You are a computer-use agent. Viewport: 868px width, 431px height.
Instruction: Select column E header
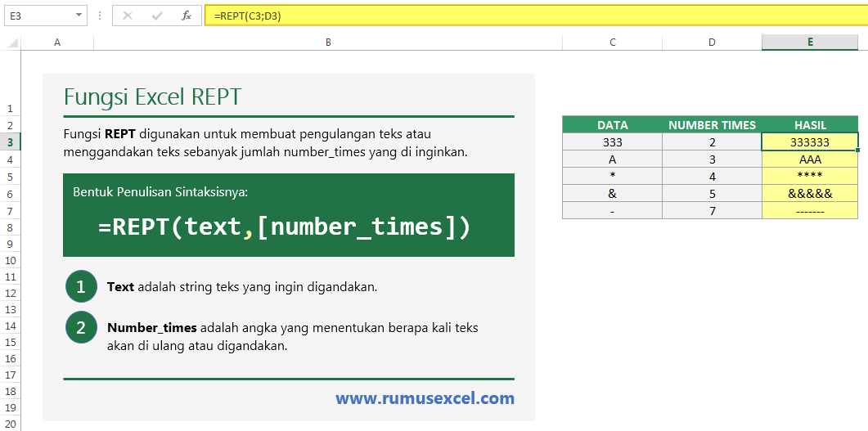coord(810,43)
